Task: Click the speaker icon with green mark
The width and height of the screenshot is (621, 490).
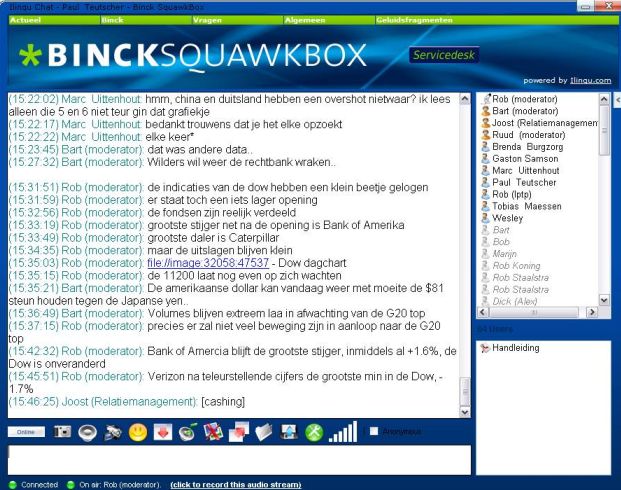Action: 188,432
